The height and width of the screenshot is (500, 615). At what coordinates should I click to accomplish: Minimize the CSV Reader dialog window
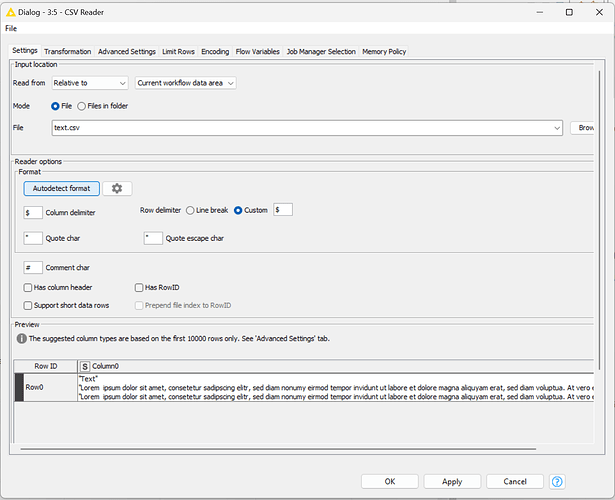pos(540,12)
